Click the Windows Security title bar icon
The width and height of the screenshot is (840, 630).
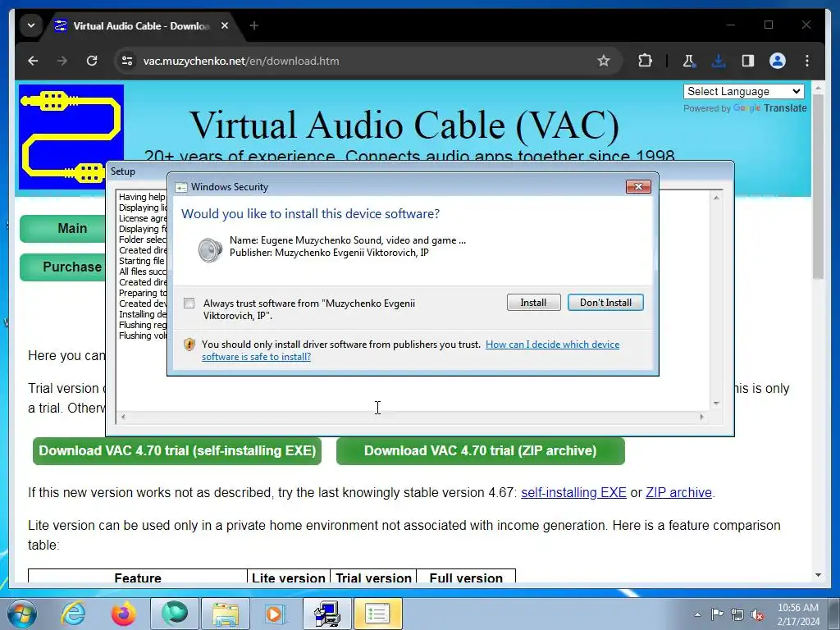pos(181,187)
